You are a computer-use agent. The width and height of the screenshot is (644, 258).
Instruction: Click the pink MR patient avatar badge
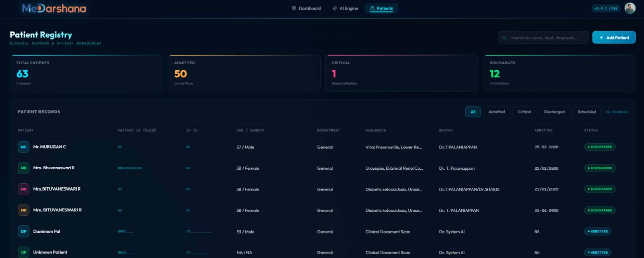tap(23, 189)
